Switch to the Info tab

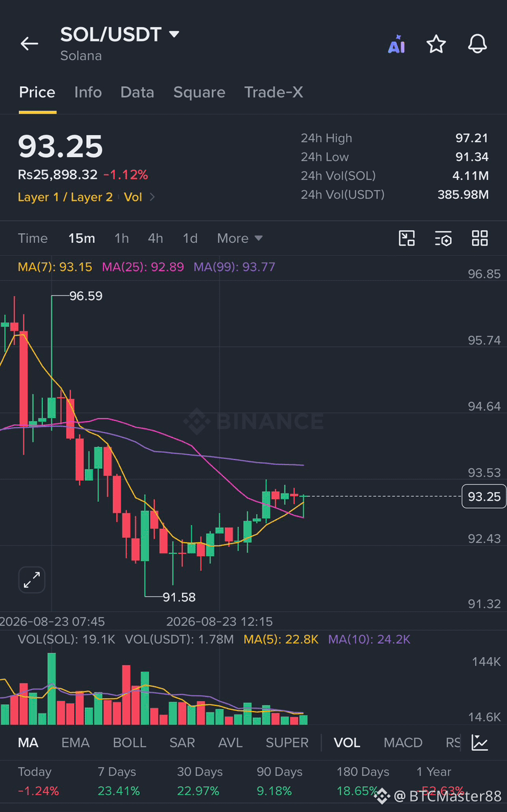point(88,92)
